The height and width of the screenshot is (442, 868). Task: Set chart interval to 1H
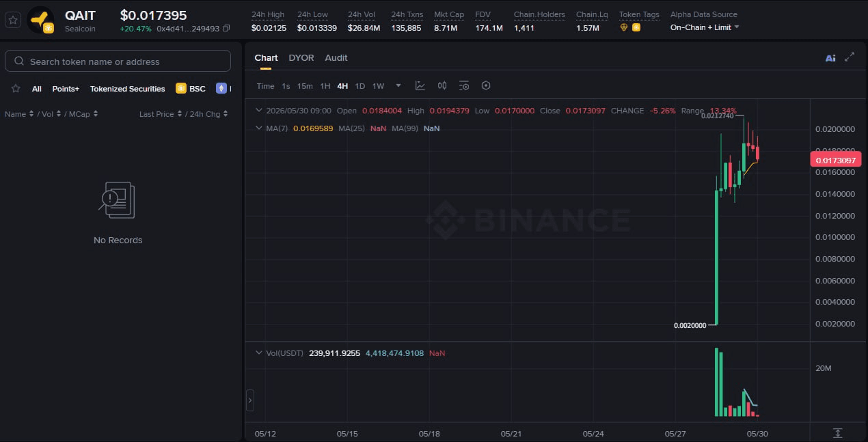point(325,86)
